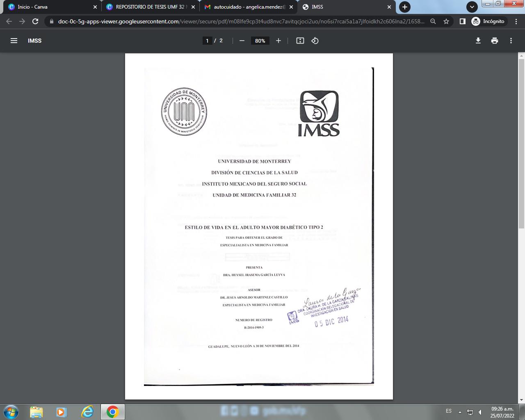This screenshot has height=420, width=525.
Task: Open Chrome's three-dot menu
Action: tap(516, 21)
